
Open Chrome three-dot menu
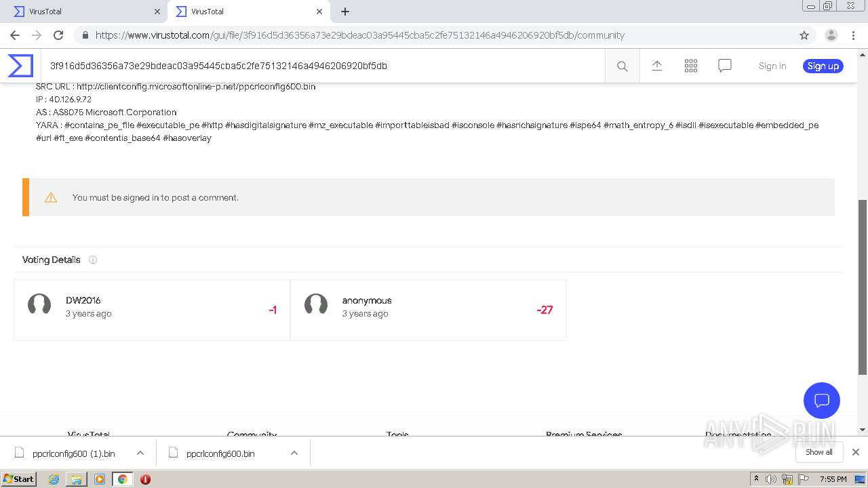(853, 35)
